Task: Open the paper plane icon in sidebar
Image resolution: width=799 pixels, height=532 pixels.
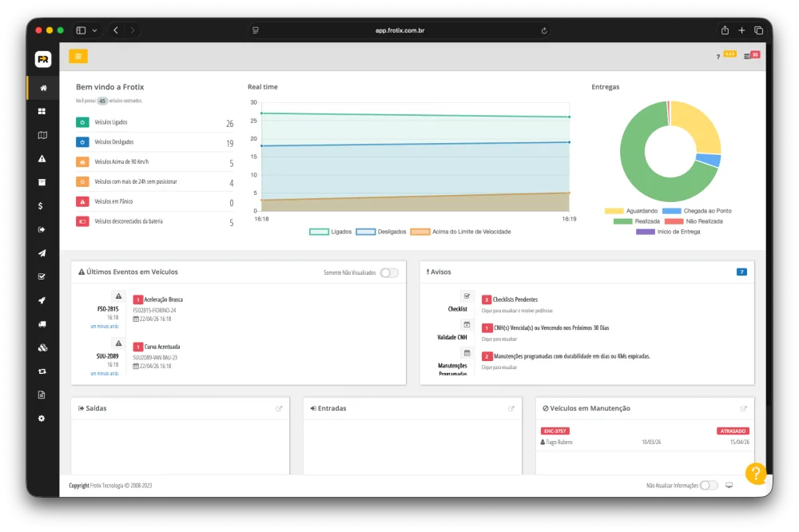Action: coord(42,253)
